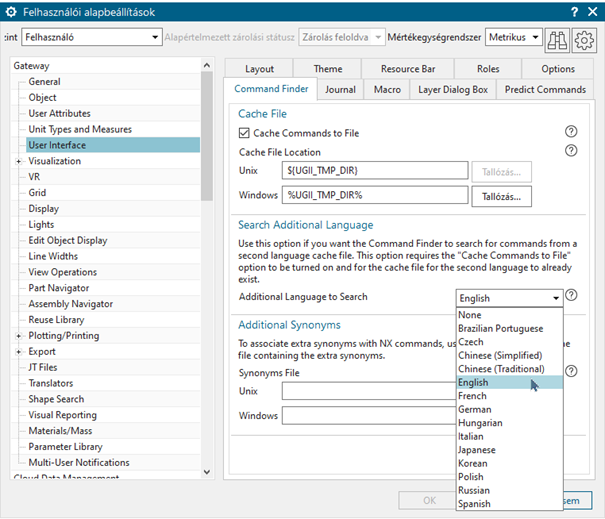Image resolution: width=605 pixels, height=519 pixels.
Task: Click the binoculars find icon
Action: coord(557,38)
